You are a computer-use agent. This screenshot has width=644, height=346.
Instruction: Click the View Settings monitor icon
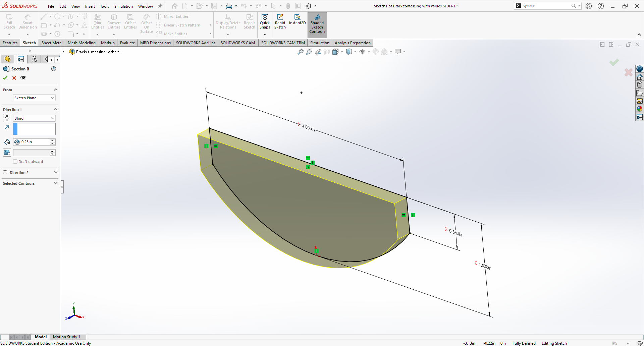tap(398, 52)
